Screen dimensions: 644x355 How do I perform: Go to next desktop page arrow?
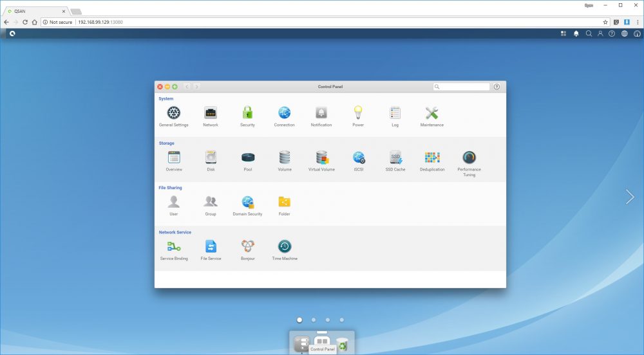coord(630,197)
